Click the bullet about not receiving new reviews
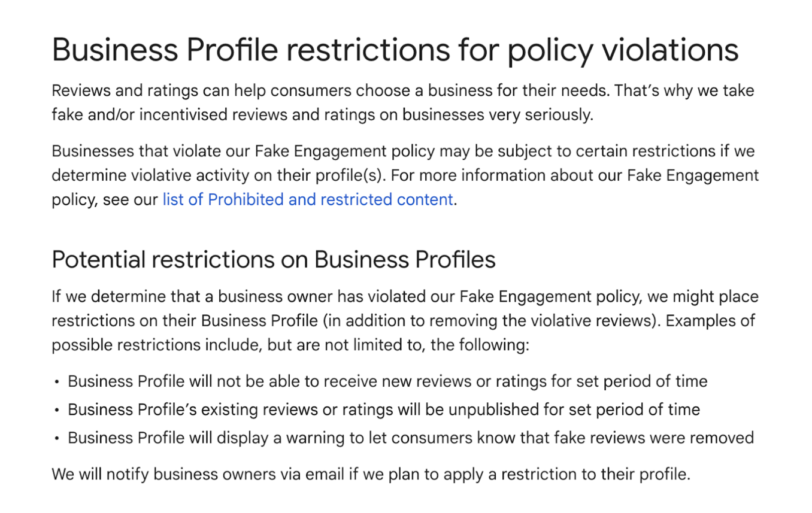Screen dimensions: 812x513 (x=387, y=381)
